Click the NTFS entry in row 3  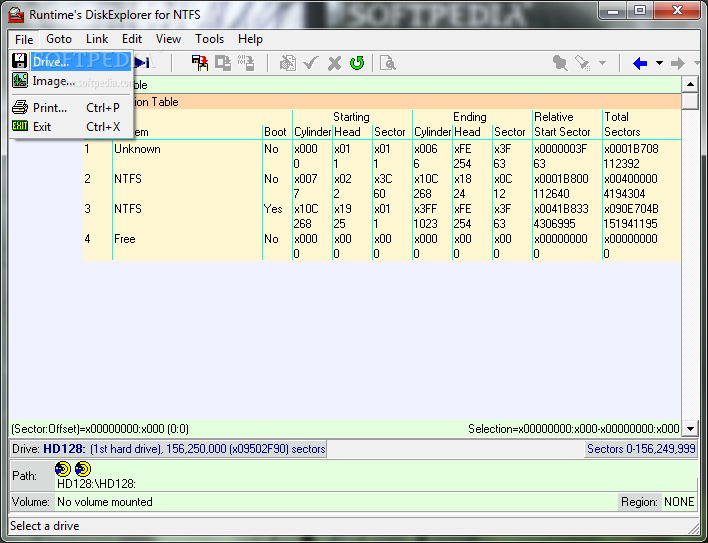coord(128,209)
